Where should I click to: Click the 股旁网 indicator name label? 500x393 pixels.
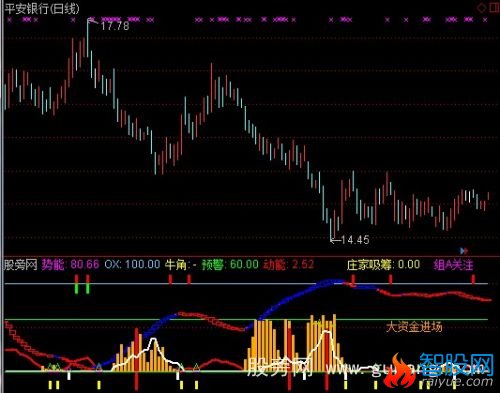click(21, 265)
